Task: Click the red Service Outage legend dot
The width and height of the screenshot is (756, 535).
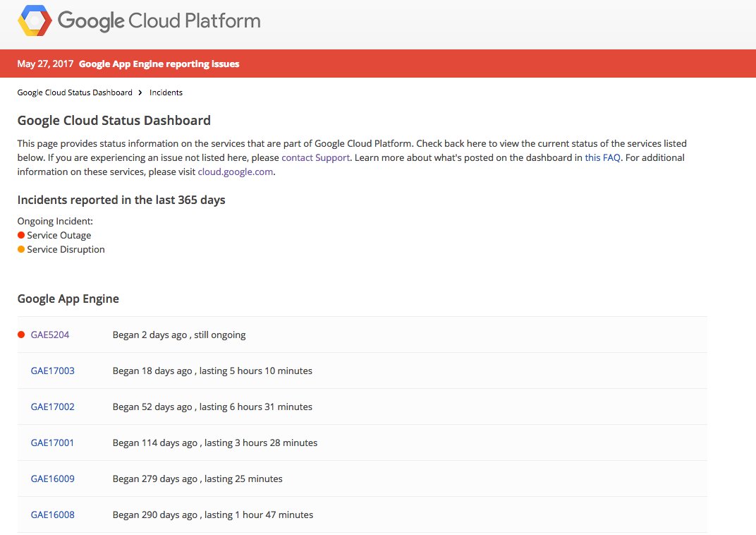Action: pyautogui.click(x=21, y=235)
